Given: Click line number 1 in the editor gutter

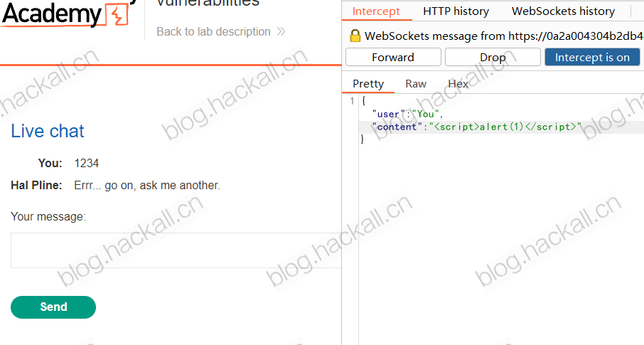Looking at the screenshot, I should [352, 101].
